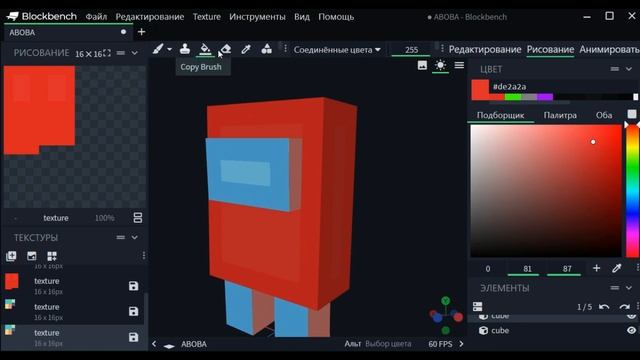Switch to Анимировать mode
Image resolution: width=640 pixels, height=360 pixels.
(609, 49)
